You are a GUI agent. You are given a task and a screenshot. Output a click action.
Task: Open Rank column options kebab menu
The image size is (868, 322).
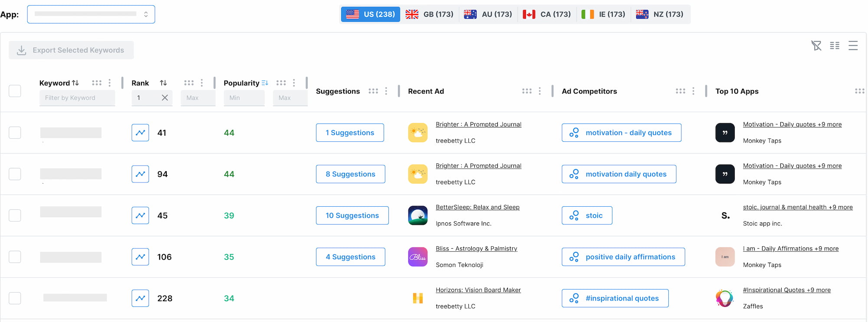[202, 83]
